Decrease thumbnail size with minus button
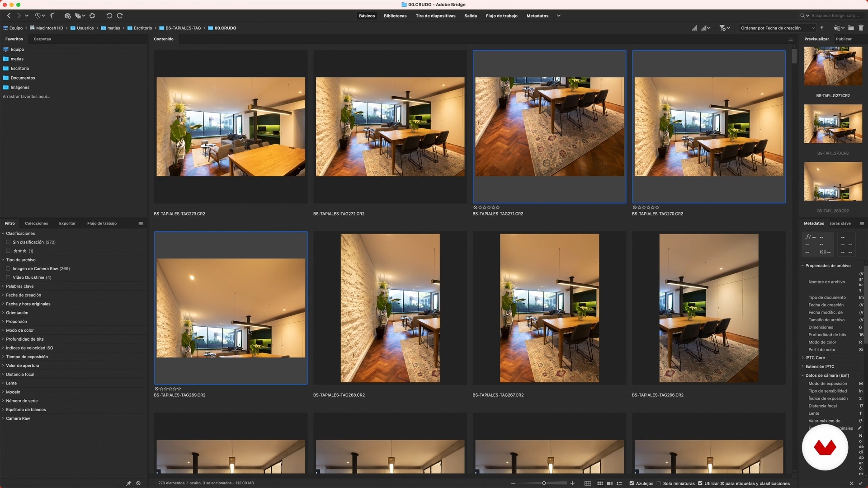Image resolution: width=868 pixels, height=488 pixels. [513, 483]
